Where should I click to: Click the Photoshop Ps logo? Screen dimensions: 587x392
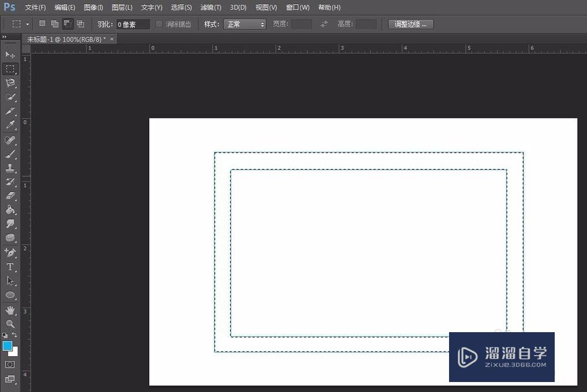(9, 7)
